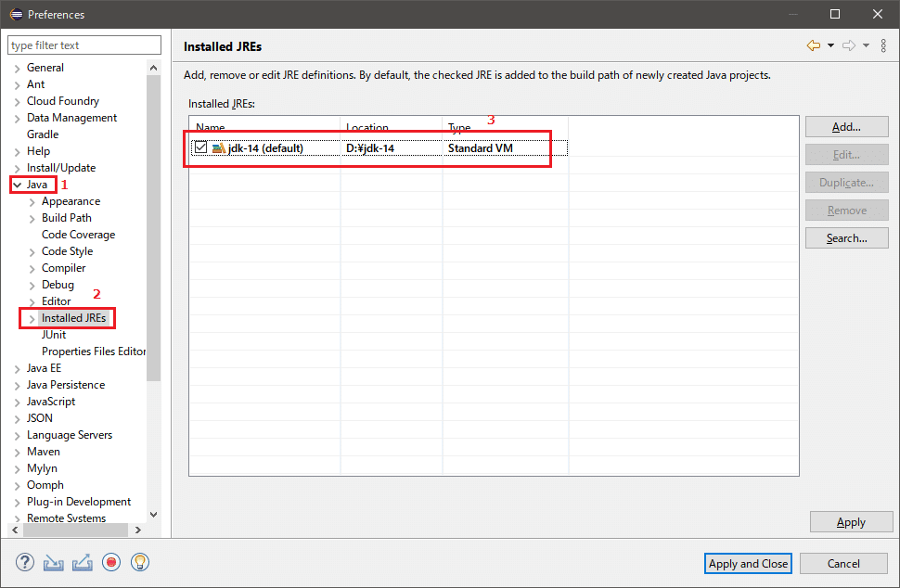Expand the Data Management node
This screenshot has height=588, width=900.
18,118
